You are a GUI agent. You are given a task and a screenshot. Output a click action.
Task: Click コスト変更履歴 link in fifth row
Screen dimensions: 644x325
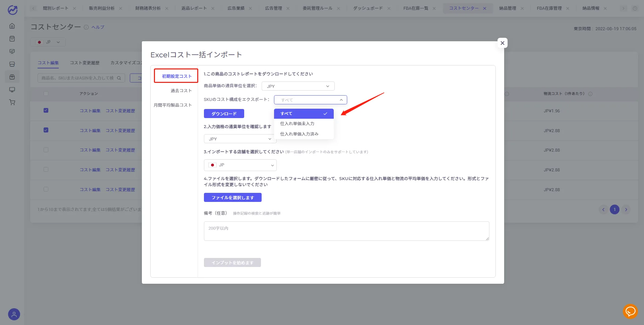(120, 189)
